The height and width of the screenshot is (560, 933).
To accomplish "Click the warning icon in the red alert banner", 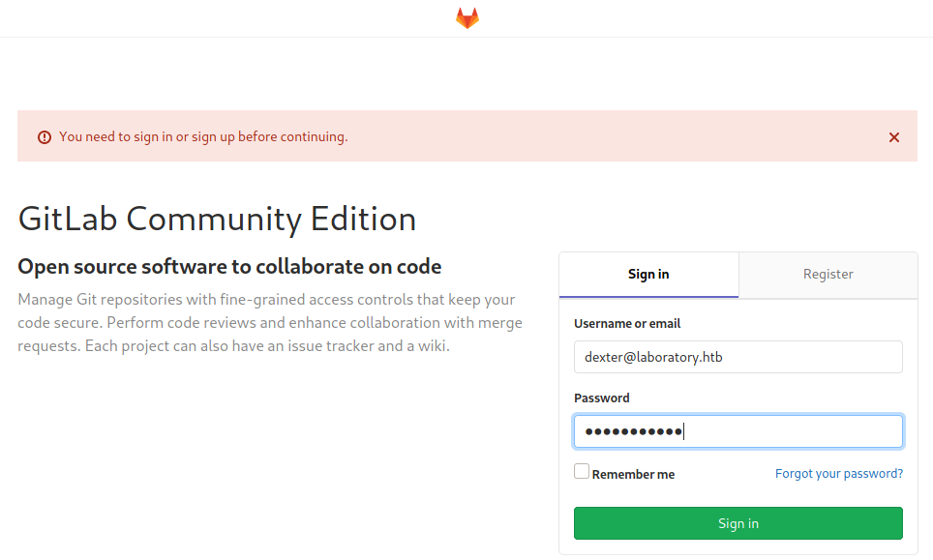I will pos(44,136).
